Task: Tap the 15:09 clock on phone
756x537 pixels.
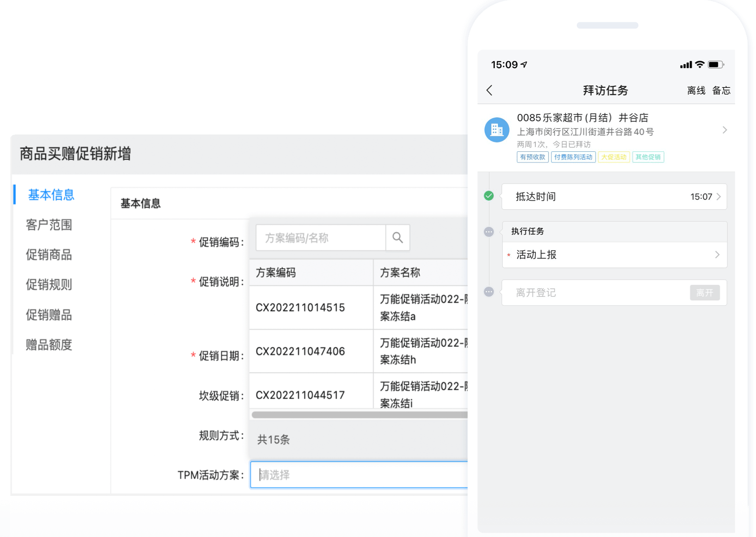Action: click(504, 65)
